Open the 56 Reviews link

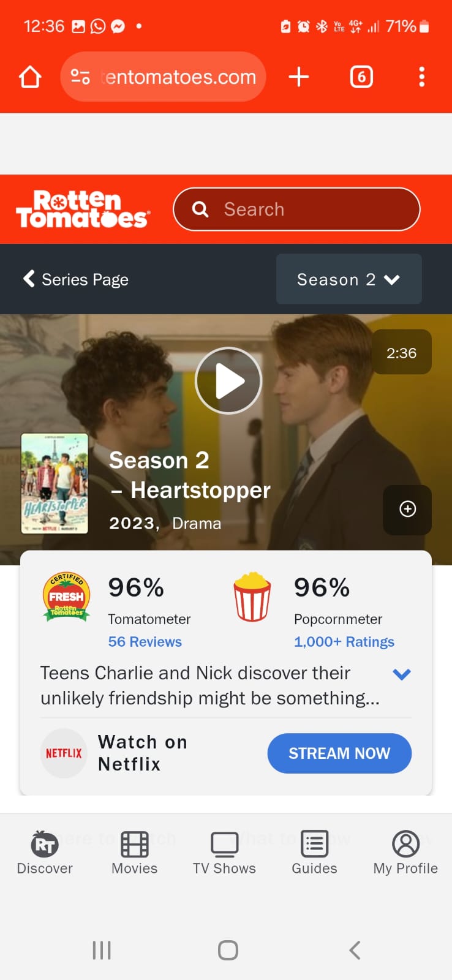145,642
